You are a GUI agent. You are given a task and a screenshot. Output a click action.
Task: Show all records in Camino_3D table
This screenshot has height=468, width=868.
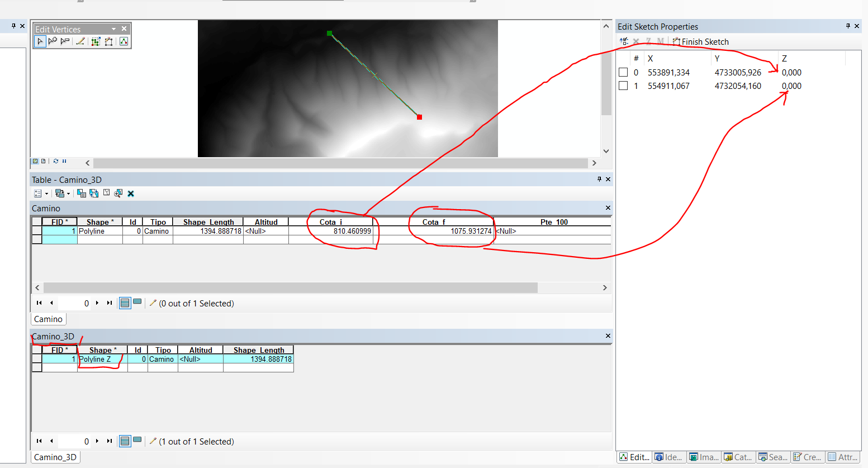pyautogui.click(x=125, y=441)
